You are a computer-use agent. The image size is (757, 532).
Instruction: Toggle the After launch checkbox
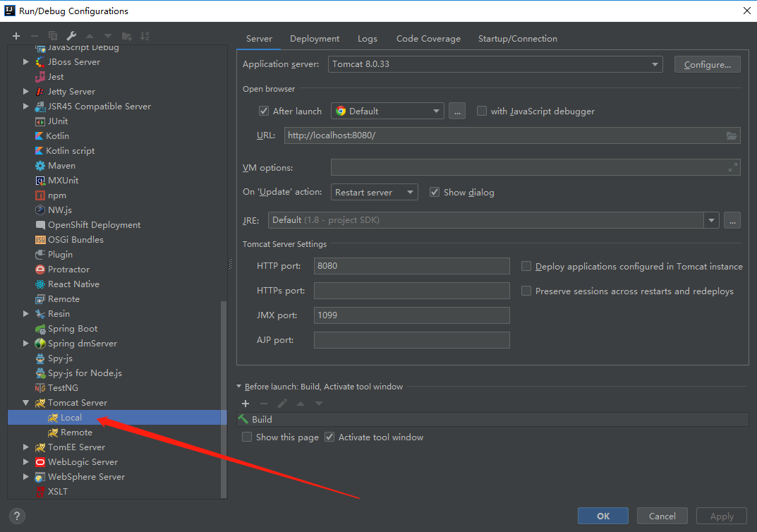264,111
